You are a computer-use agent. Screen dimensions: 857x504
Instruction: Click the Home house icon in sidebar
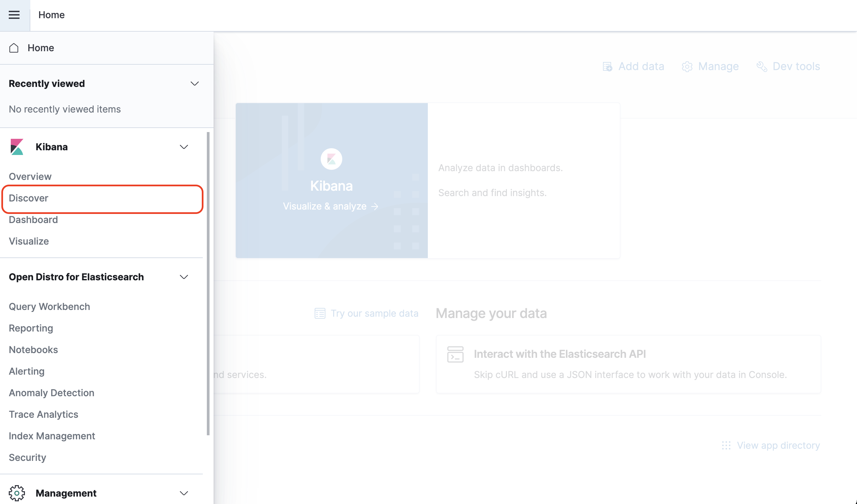14,48
